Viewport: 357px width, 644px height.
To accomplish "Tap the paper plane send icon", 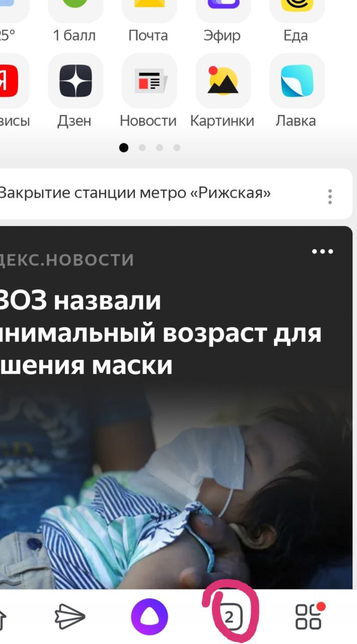I will [x=70, y=617].
